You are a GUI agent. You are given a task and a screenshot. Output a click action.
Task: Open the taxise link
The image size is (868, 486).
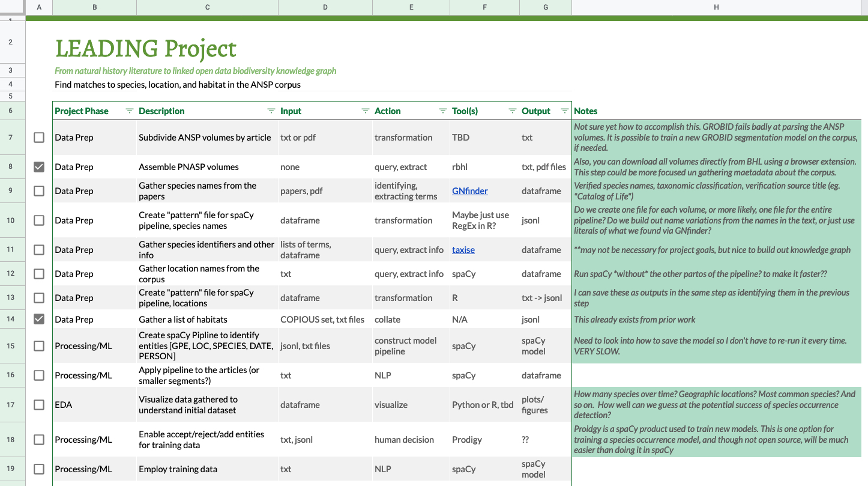coord(463,250)
